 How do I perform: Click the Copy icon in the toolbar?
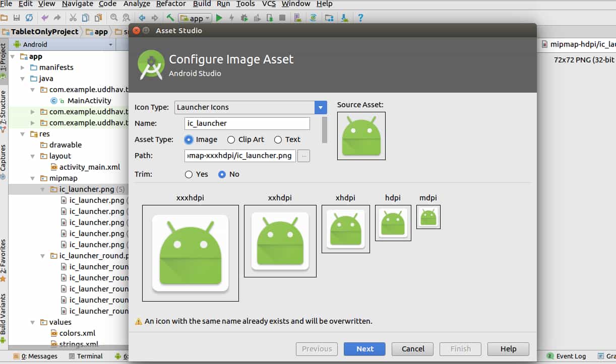[85, 18]
